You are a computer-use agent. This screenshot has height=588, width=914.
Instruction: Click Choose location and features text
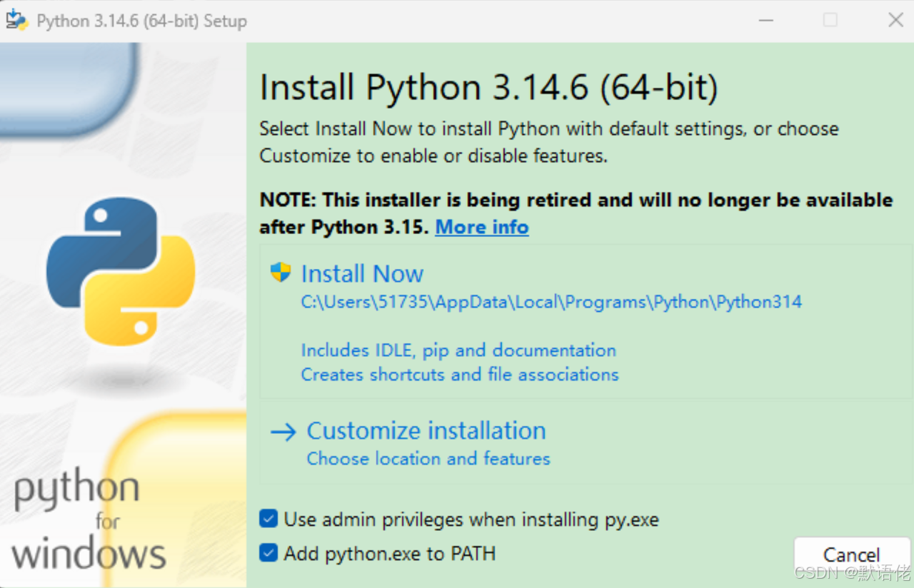coord(428,458)
